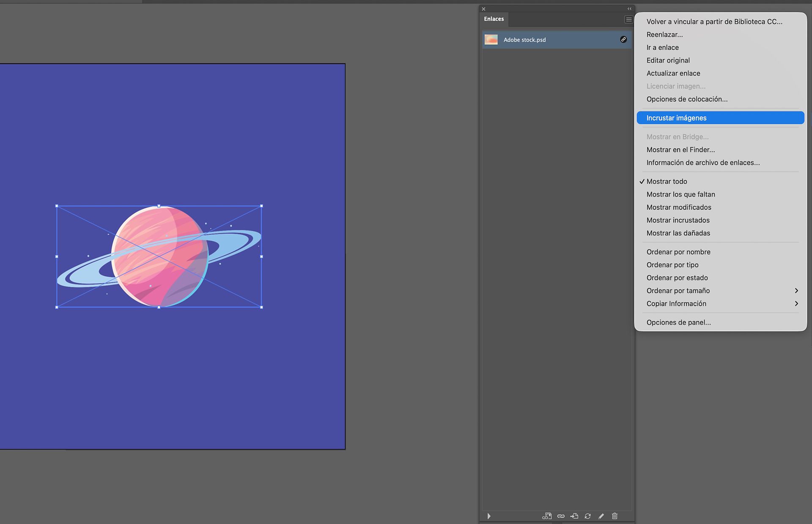Open the Enlaces panel hamburger menu

pos(628,19)
